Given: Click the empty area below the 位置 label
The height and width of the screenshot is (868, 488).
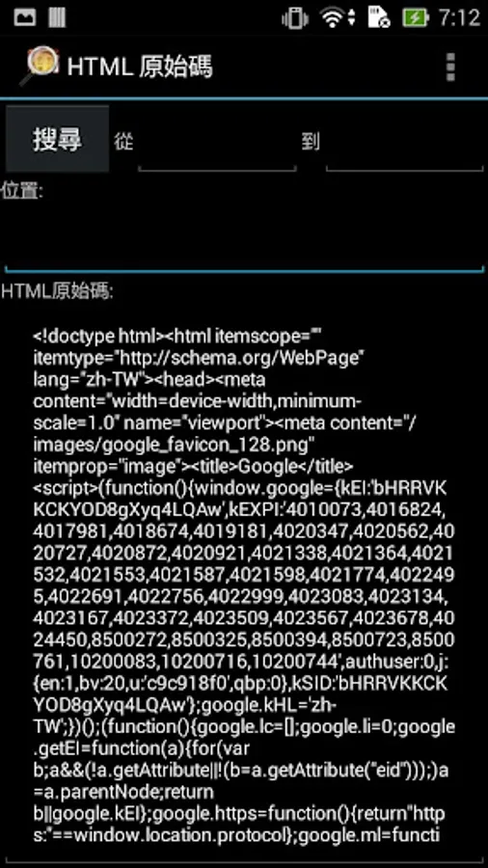Looking at the screenshot, I should [244, 235].
